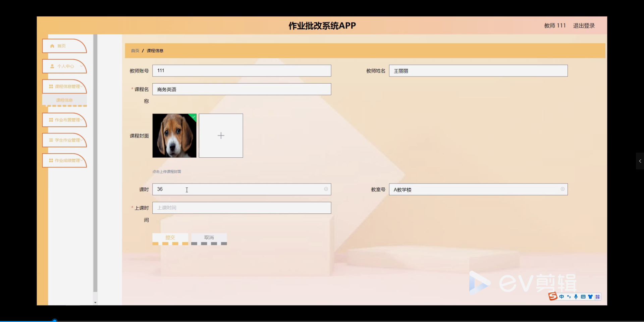Submit the form via 提交 button
Viewport: 644px width, 322px height.
[x=170, y=237]
